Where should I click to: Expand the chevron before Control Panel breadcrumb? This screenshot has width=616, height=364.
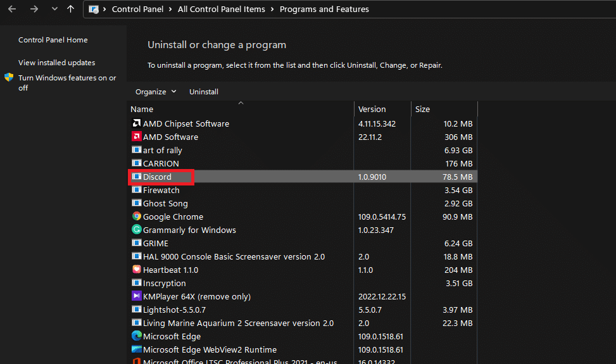click(104, 9)
